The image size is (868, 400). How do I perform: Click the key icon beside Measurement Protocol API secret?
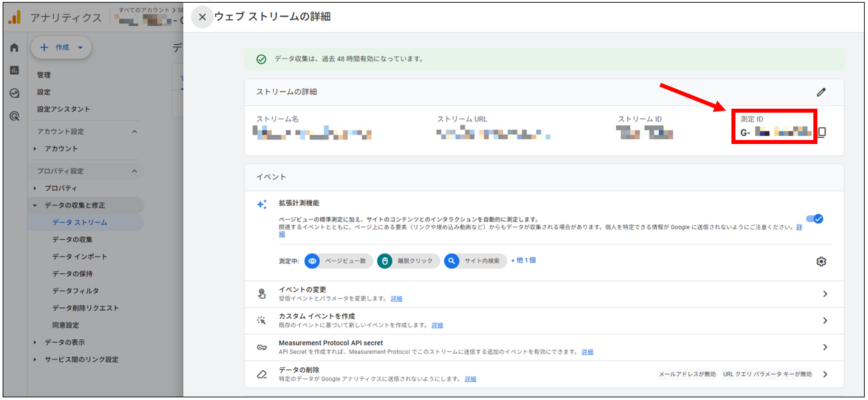pyautogui.click(x=261, y=346)
